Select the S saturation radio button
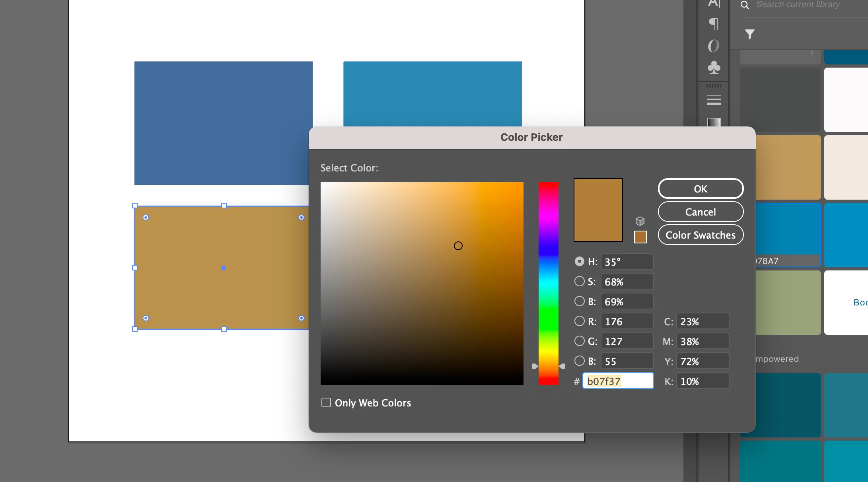 [x=580, y=282]
